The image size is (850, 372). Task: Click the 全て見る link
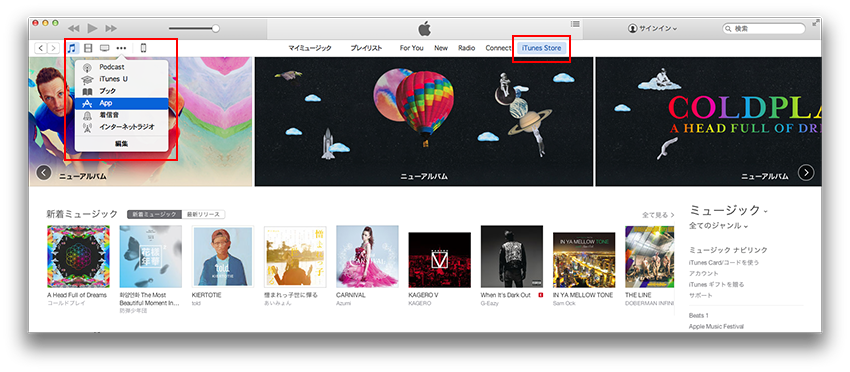[658, 215]
